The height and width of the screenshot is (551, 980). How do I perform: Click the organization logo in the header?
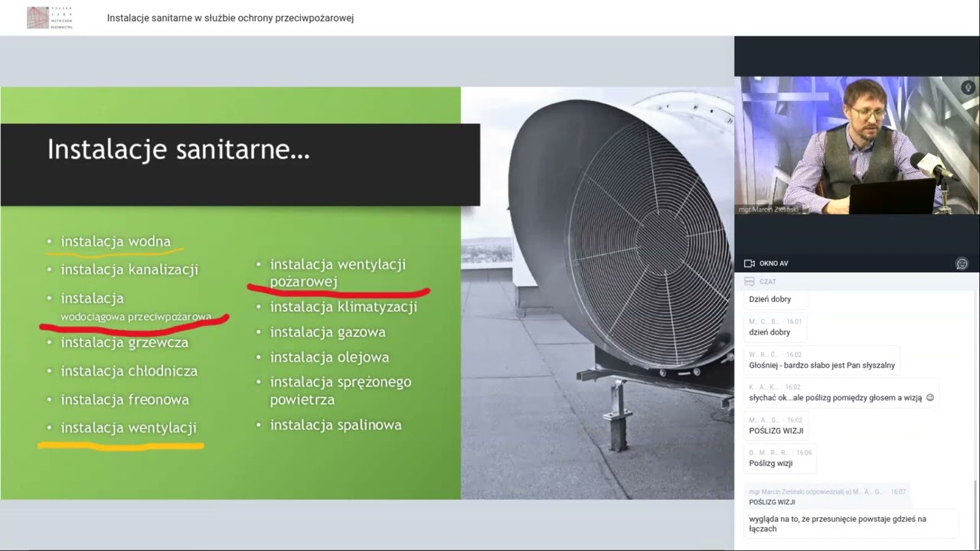[x=50, y=18]
